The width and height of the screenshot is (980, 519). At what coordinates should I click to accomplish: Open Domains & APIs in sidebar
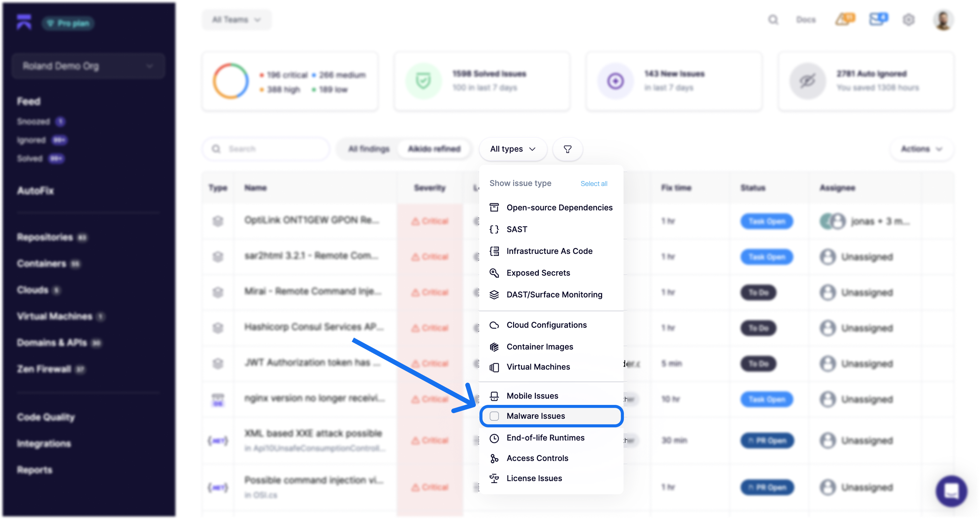(x=59, y=343)
